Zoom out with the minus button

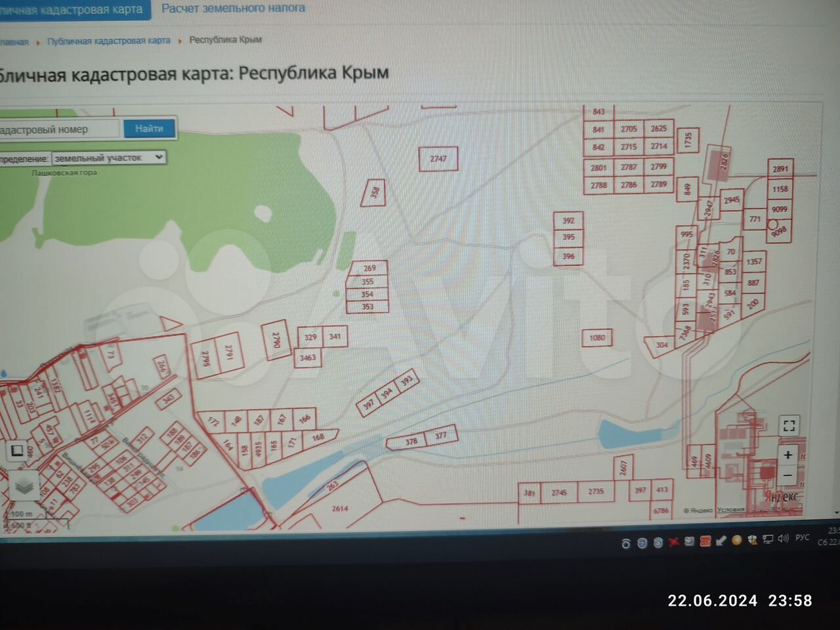tap(788, 476)
